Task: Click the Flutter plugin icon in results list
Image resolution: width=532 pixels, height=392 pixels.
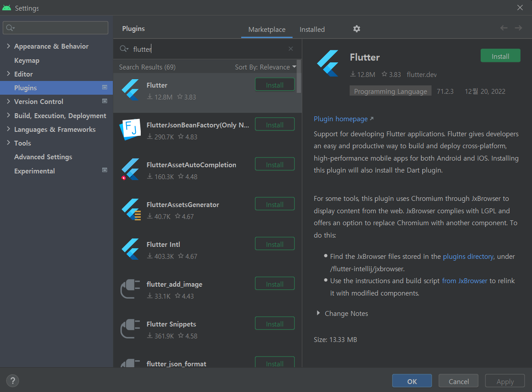Action: [131, 91]
